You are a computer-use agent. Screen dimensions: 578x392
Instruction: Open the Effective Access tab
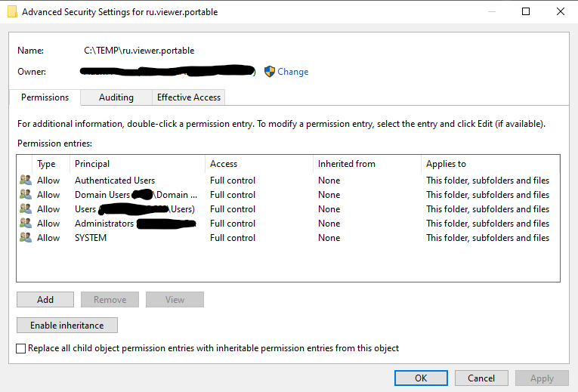[188, 97]
